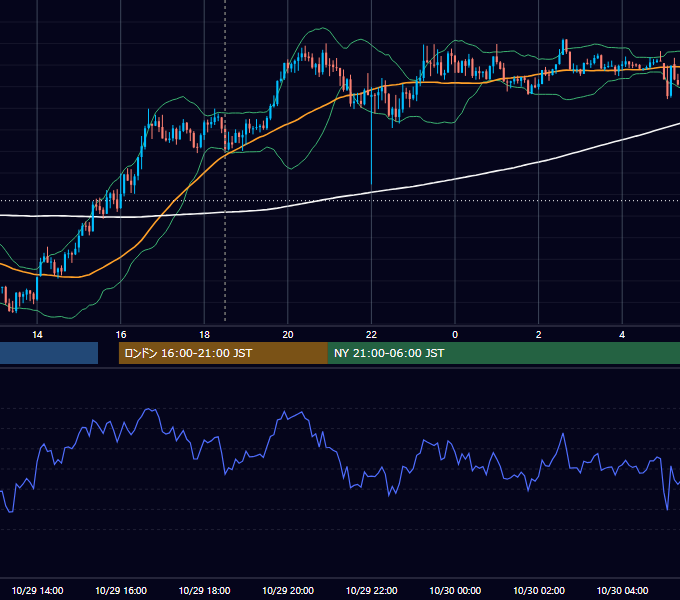Click hour label 22 on price chart axis

(x=371, y=335)
